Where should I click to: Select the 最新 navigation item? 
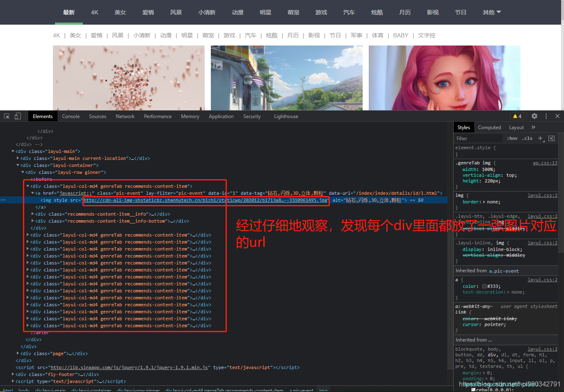click(69, 12)
